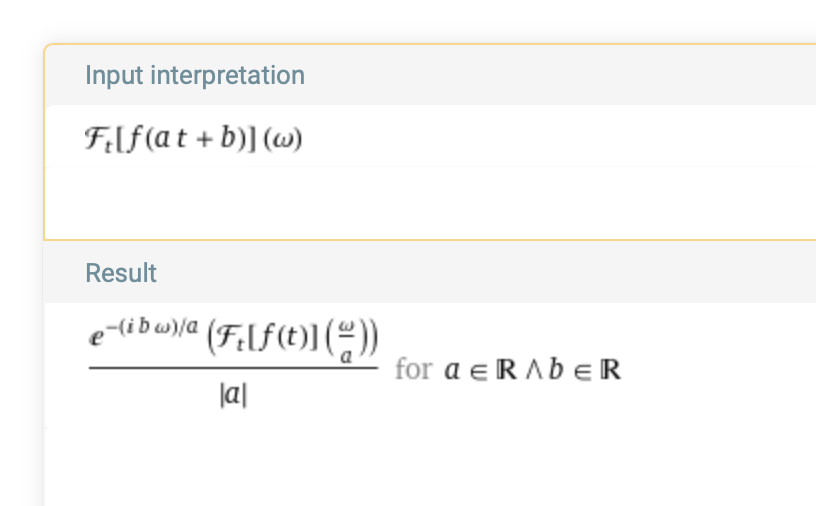Click the gray header bar right of "Input interpretation"

click(550, 75)
